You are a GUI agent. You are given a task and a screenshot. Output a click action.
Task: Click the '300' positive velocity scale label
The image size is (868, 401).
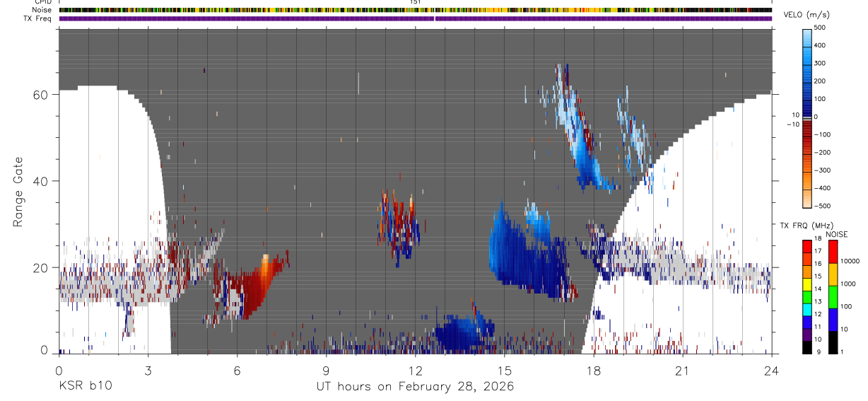click(821, 63)
